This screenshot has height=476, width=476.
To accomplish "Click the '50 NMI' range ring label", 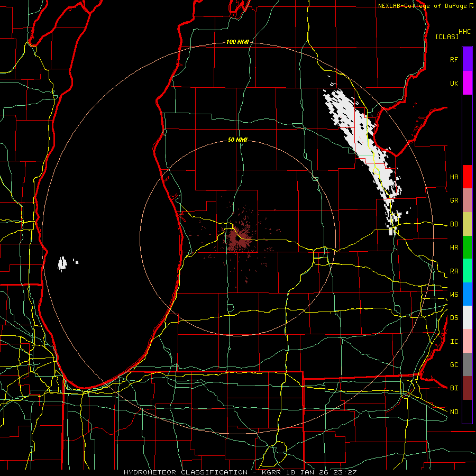I will 237,140.
